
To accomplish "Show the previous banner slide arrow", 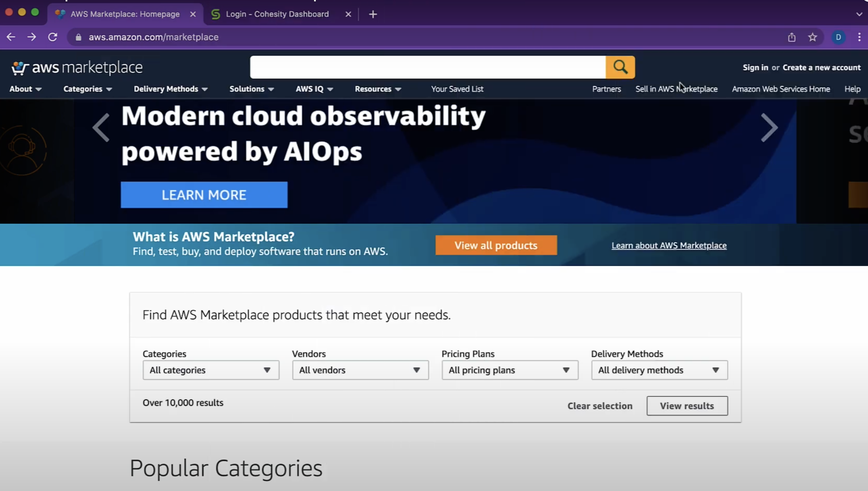I will (x=101, y=128).
